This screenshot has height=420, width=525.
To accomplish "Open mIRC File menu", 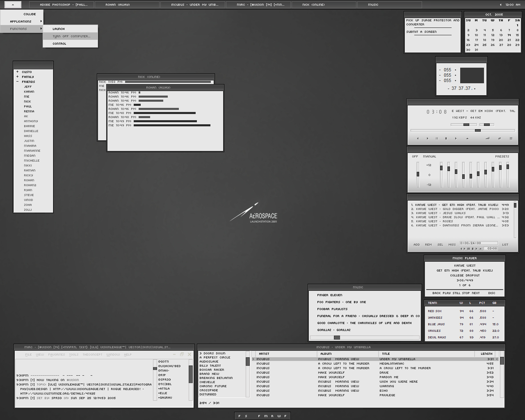I will (28, 354).
